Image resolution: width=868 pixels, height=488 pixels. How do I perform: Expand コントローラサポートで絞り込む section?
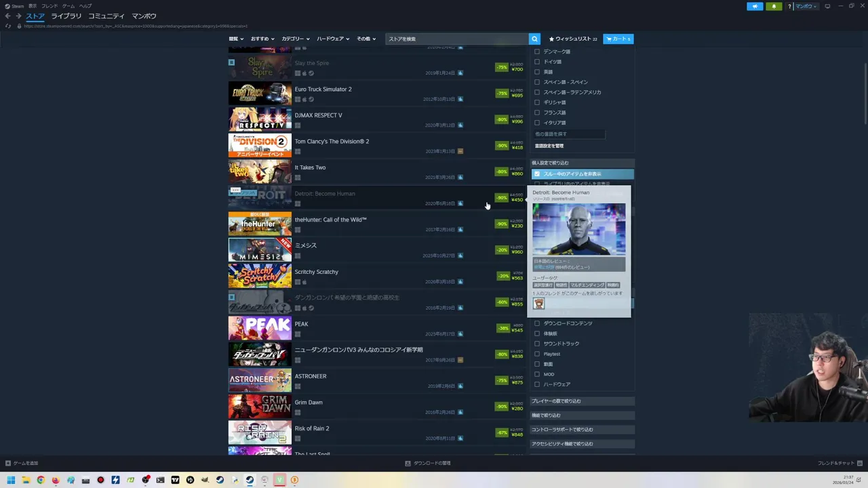582,430
